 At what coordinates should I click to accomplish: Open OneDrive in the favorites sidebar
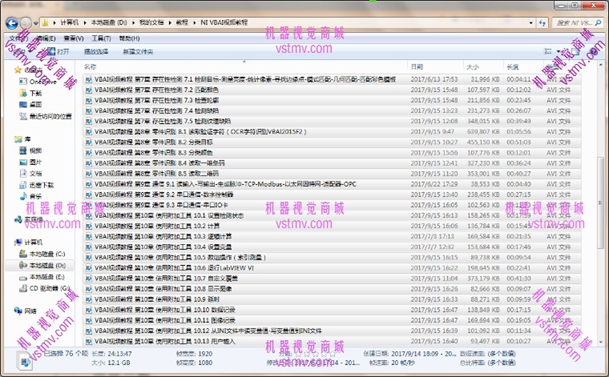[39, 82]
